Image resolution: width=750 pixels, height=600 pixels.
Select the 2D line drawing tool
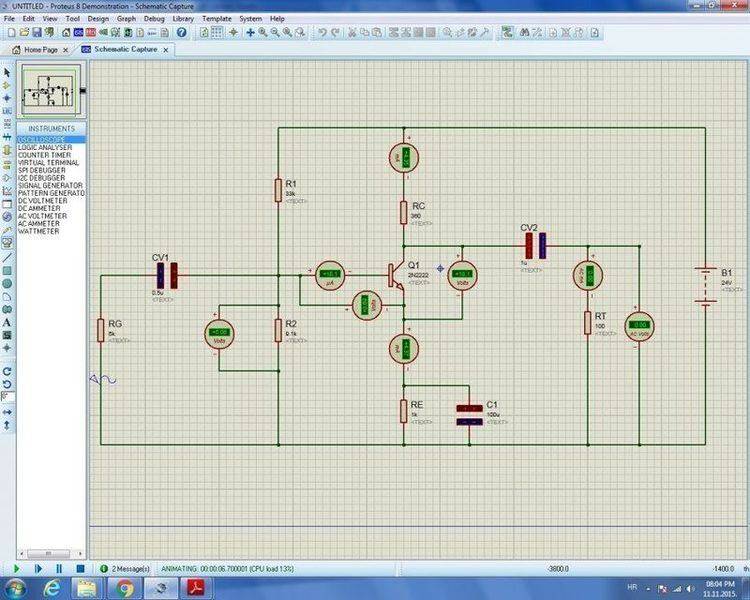pos(7,256)
